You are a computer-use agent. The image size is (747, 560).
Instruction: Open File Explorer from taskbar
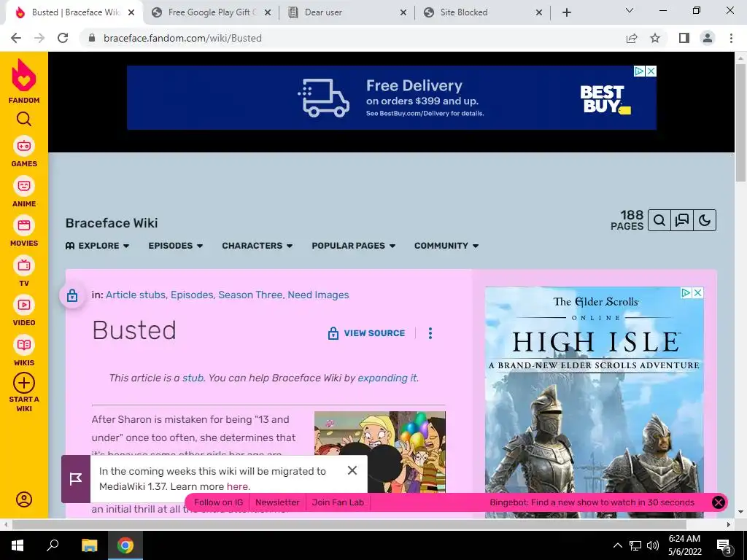(89, 545)
